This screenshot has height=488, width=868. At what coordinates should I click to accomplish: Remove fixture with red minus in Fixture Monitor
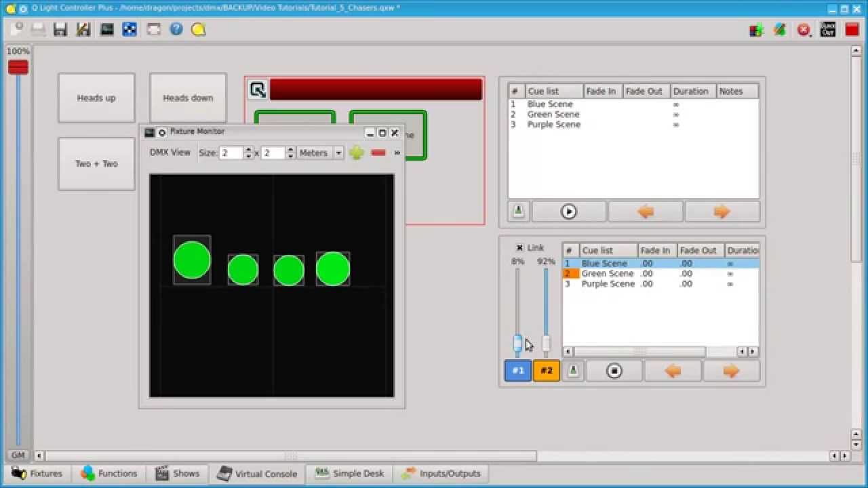378,152
